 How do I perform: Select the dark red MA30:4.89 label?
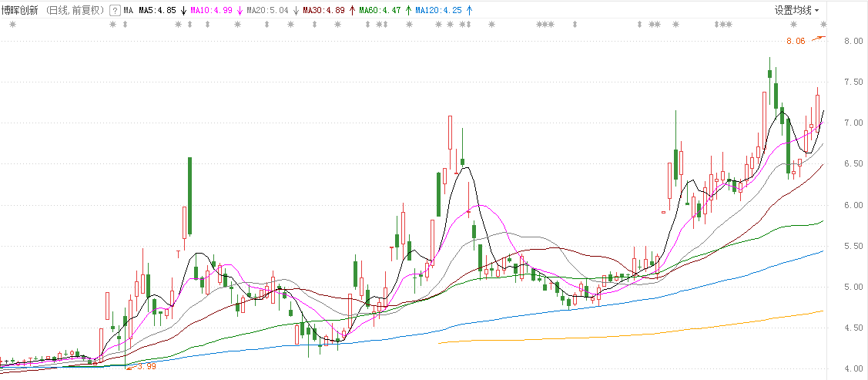click(x=323, y=11)
